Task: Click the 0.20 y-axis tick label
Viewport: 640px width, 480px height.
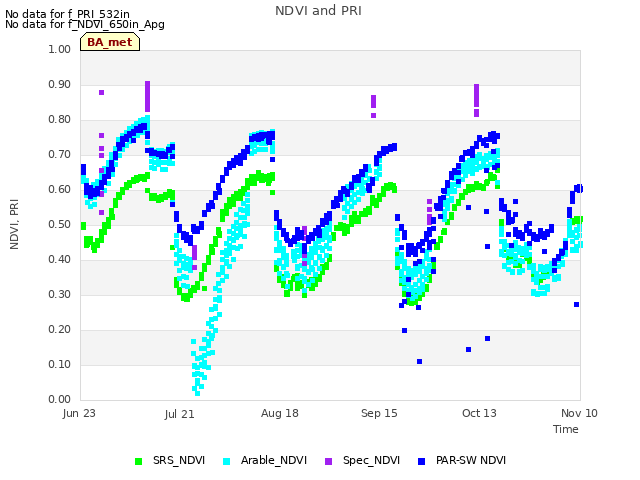Action: 60,329
